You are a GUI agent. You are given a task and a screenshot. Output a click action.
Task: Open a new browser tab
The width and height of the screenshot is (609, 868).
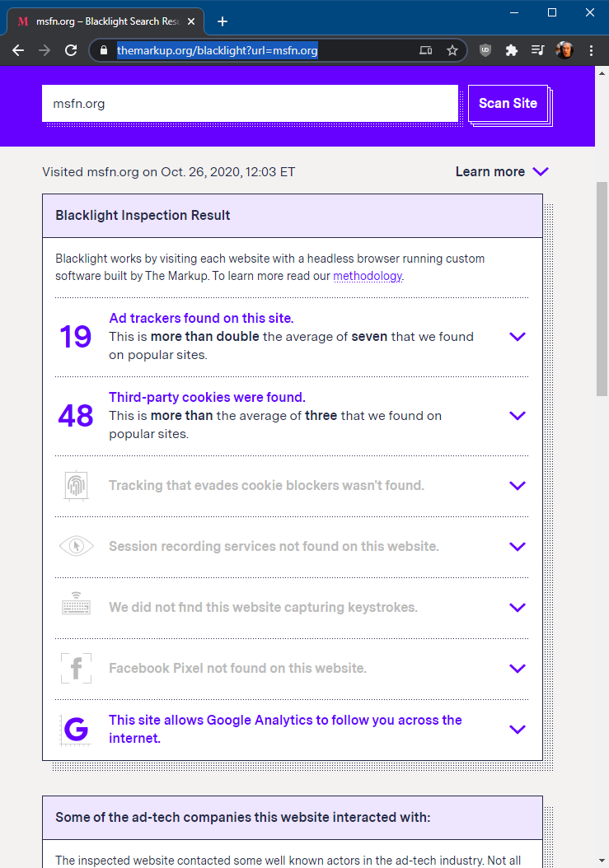point(223,21)
